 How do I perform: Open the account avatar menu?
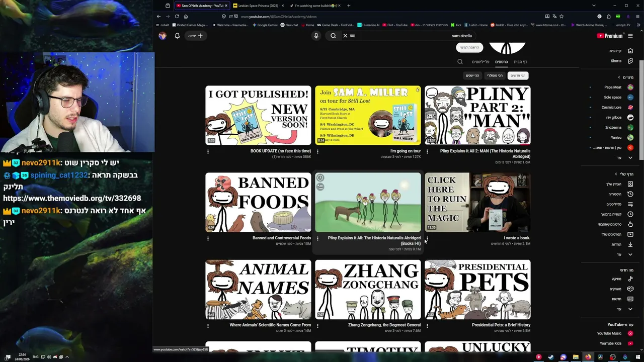(x=163, y=36)
